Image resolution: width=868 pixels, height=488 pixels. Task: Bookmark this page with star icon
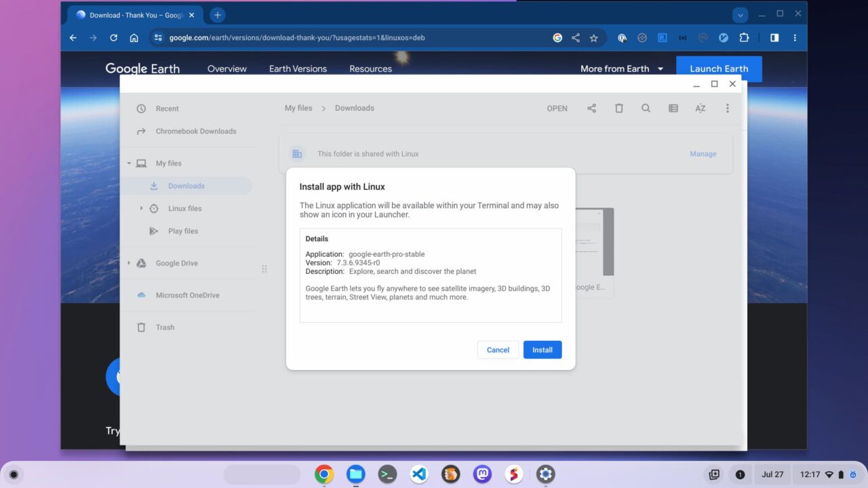click(594, 38)
